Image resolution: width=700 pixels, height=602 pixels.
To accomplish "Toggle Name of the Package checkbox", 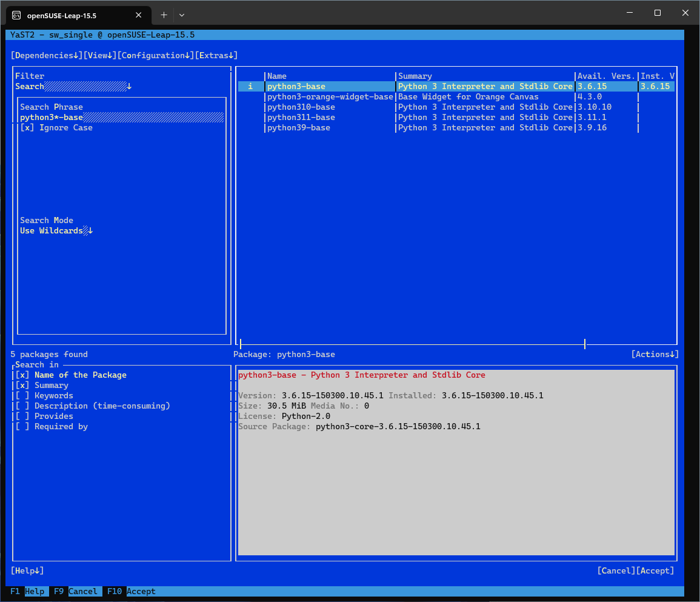I will coord(71,375).
